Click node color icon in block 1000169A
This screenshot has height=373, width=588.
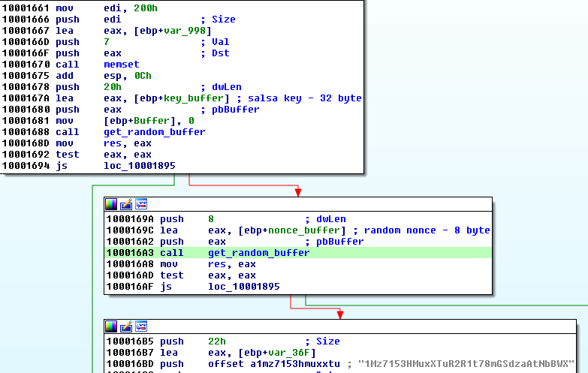coord(111,204)
